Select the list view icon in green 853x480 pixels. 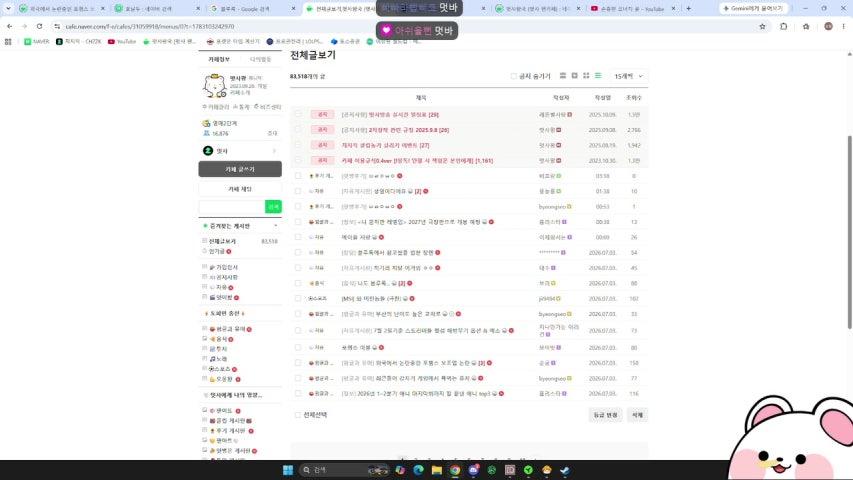click(x=598, y=76)
